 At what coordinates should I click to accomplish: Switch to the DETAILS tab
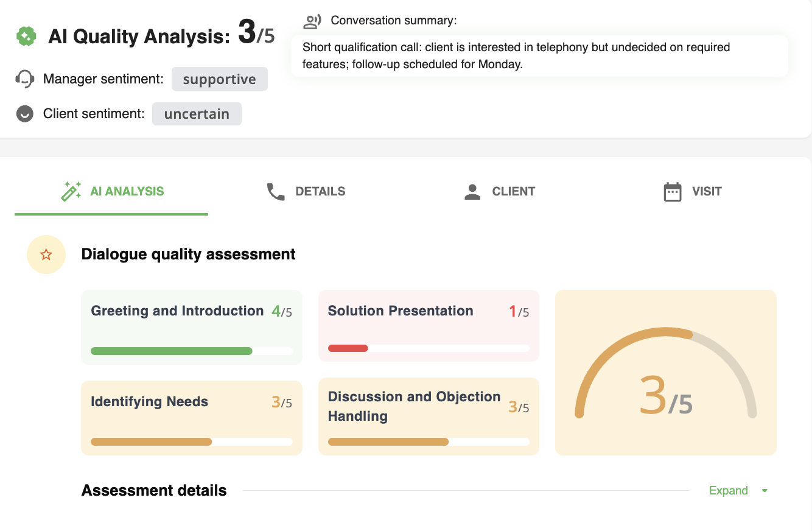[x=320, y=191]
